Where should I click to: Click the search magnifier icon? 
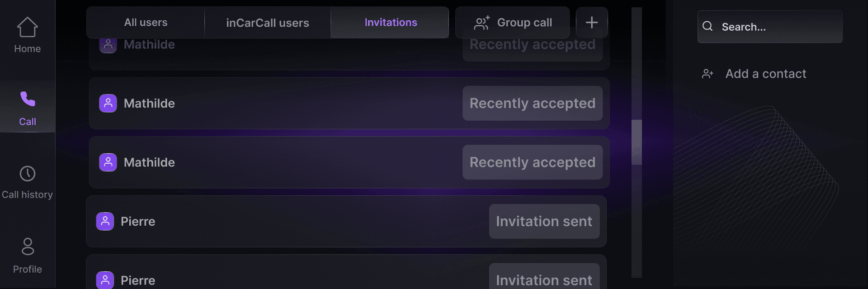(708, 27)
